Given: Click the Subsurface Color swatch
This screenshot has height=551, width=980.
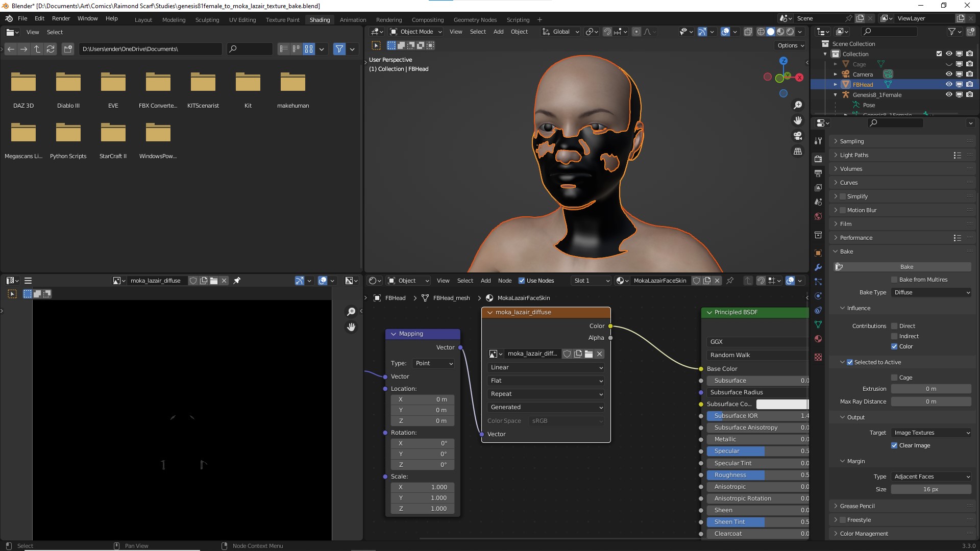Looking at the screenshot, I should point(782,404).
